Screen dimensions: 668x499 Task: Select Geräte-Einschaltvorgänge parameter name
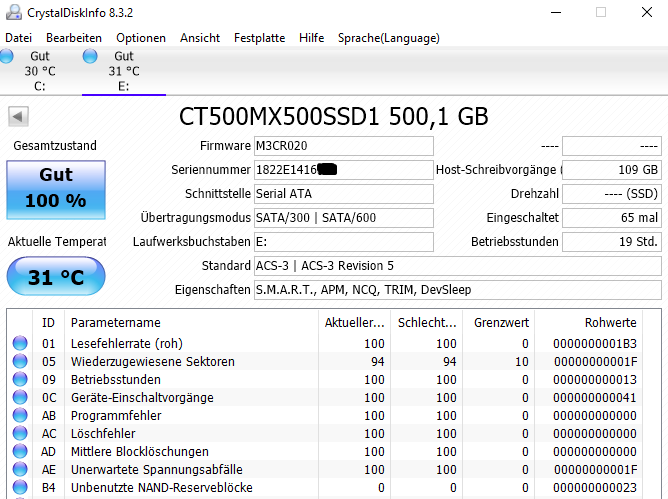click(142, 398)
